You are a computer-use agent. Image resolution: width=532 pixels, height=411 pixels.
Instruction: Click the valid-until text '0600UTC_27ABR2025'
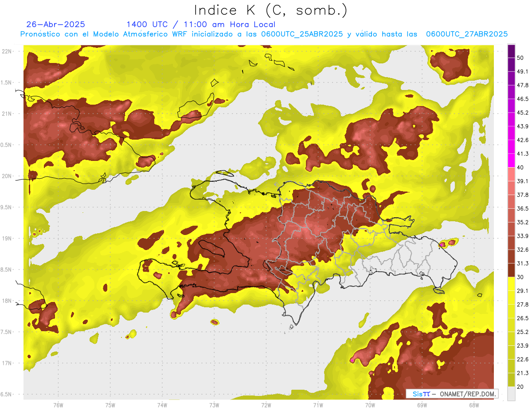(467, 34)
